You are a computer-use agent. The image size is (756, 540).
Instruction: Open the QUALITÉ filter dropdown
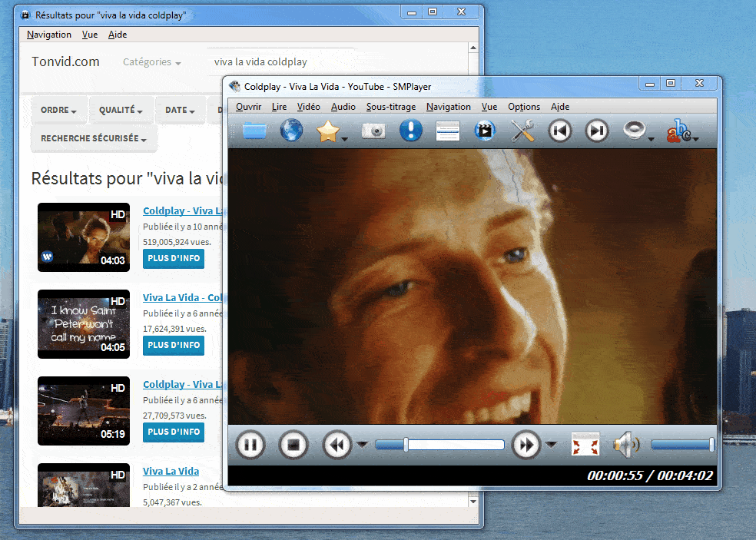pos(121,110)
